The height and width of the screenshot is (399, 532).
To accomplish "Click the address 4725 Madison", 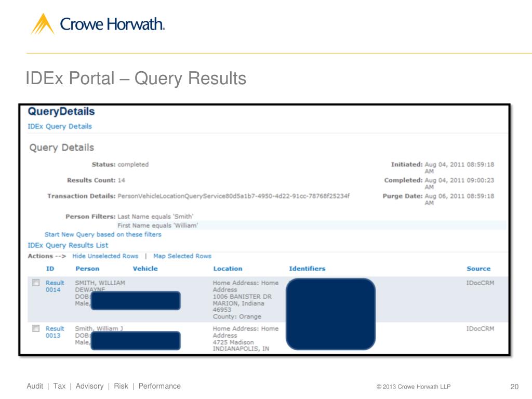I will pos(233,342).
